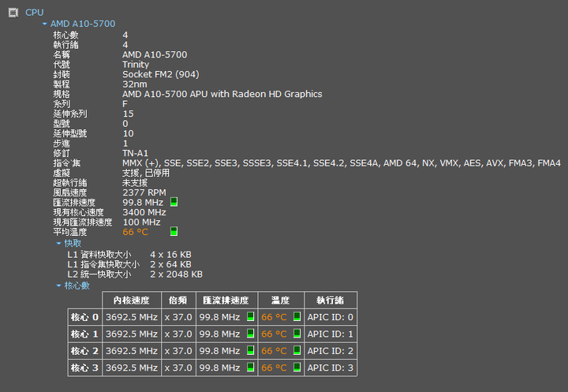
Task: Click the 延伸型號 value 10
Action: (129, 133)
